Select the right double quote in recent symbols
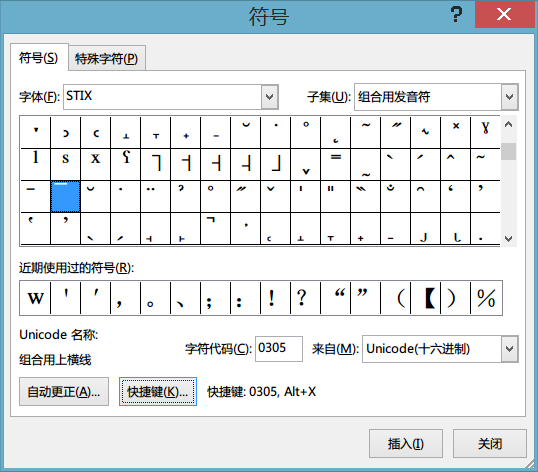Viewport: 538px width, 472px height. [366, 298]
